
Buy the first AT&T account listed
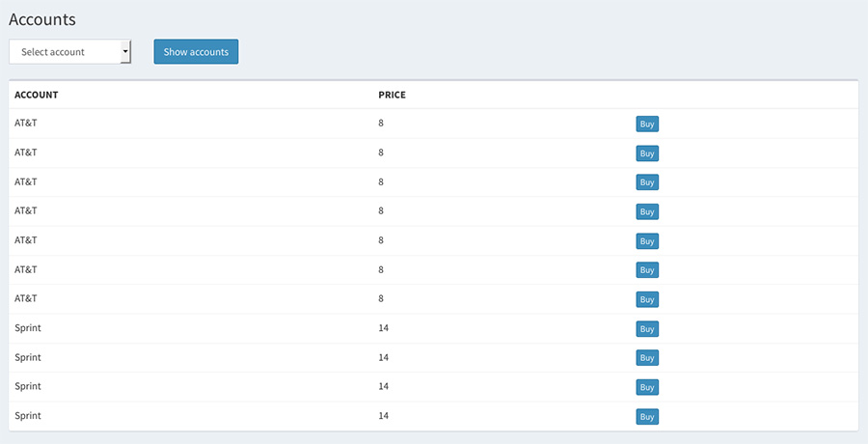click(647, 124)
